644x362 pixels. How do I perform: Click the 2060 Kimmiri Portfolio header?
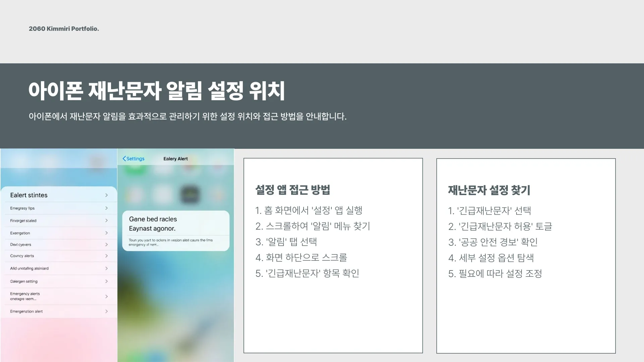point(64,29)
